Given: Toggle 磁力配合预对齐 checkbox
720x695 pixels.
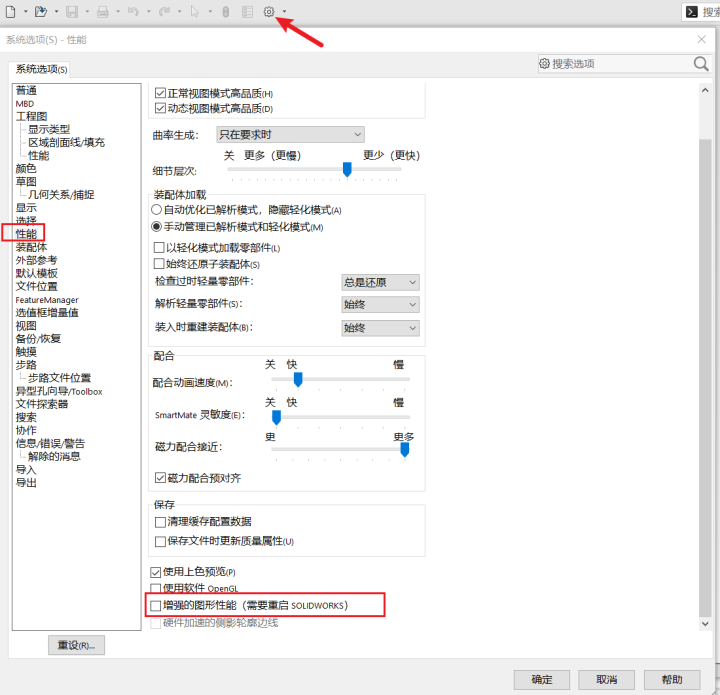Looking at the screenshot, I should [x=160, y=478].
